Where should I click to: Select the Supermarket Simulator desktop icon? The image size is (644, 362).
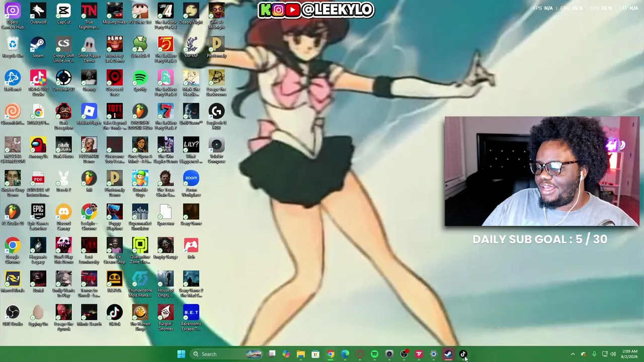click(140, 217)
